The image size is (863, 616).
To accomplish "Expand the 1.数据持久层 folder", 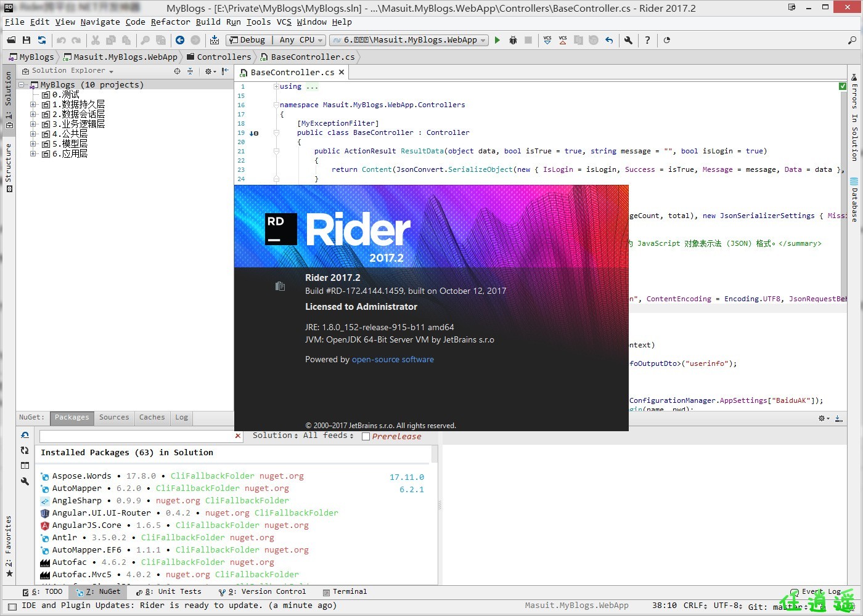I will [33, 105].
